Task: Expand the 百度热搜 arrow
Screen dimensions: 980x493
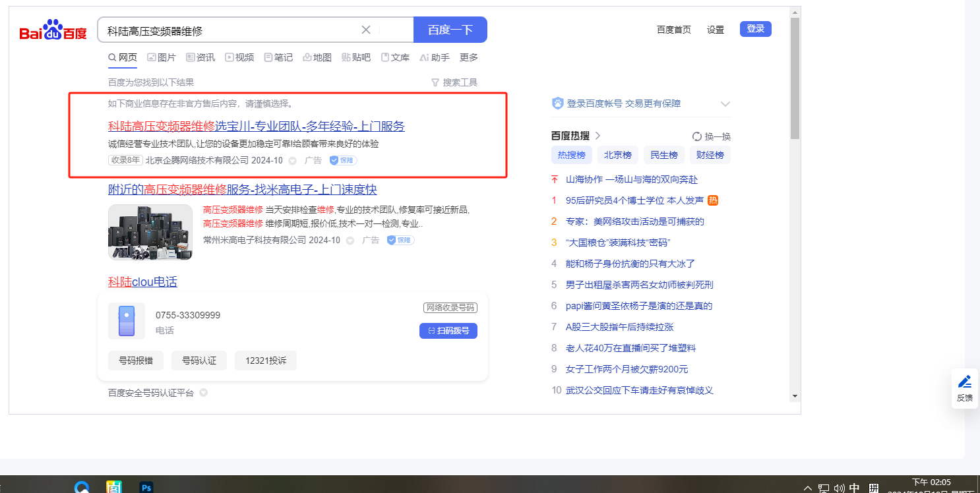Action: point(597,136)
